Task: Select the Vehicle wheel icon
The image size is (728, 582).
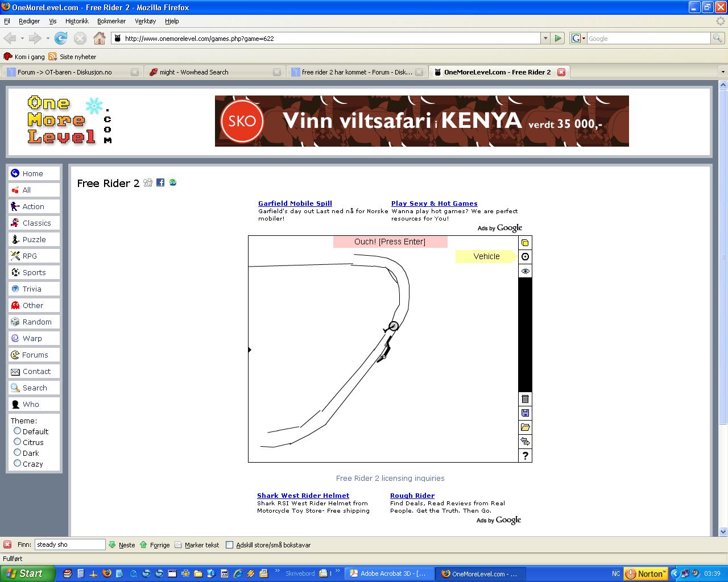Action: pyautogui.click(x=525, y=257)
